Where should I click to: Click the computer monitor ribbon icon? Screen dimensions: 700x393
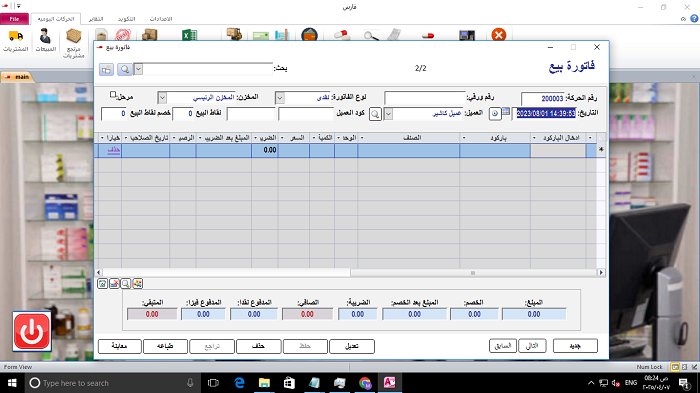pos(467,35)
